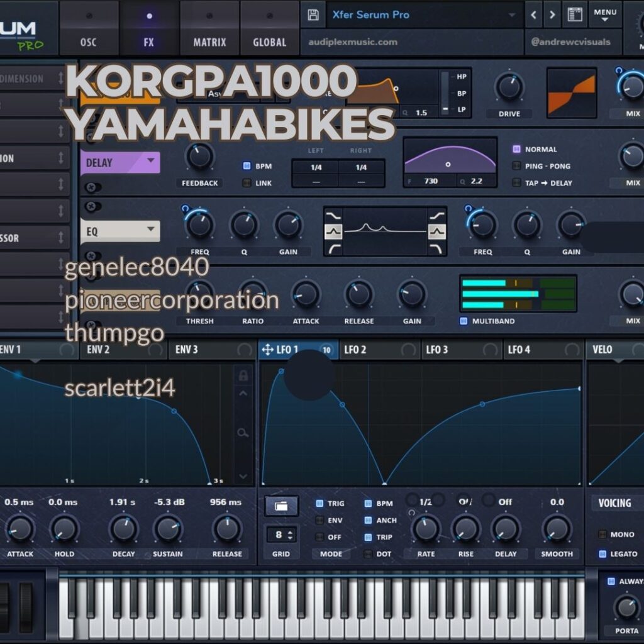Select the LFO 2 tab
Image resolution: width=644 pixels, height=644 pixels.
[x=379, y=350]
